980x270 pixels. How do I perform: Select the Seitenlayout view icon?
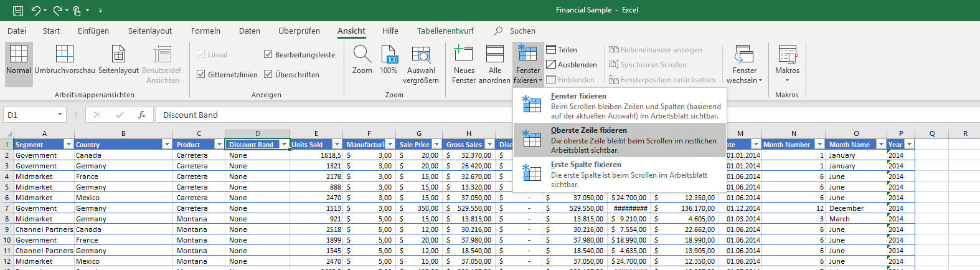118,60
